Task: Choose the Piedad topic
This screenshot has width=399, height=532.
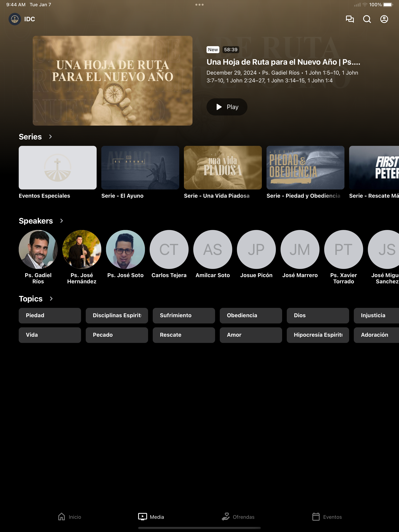Action: point(50,315)
